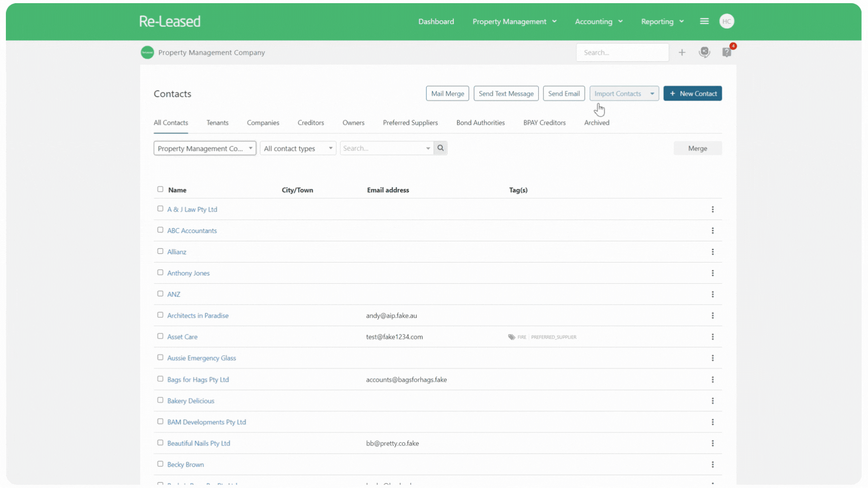Toggle the select-all checkbox in header

[160, 189]
